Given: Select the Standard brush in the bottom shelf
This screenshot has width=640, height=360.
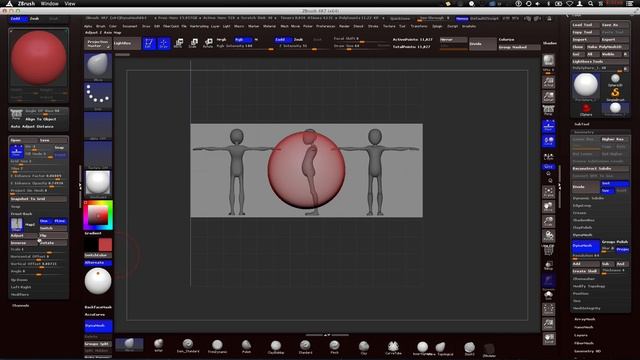Looking at the screenshot, I should (x=305, y=347).
